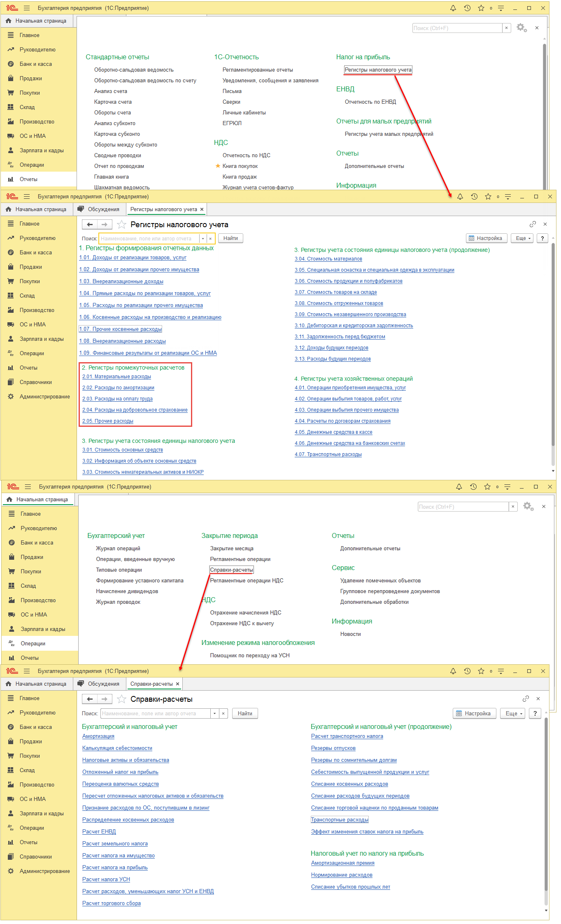Open Обсуждения tab icon in second window
The height and width of the screenshot is (924, 561).
pyautogui.click(x=81, y=209)
